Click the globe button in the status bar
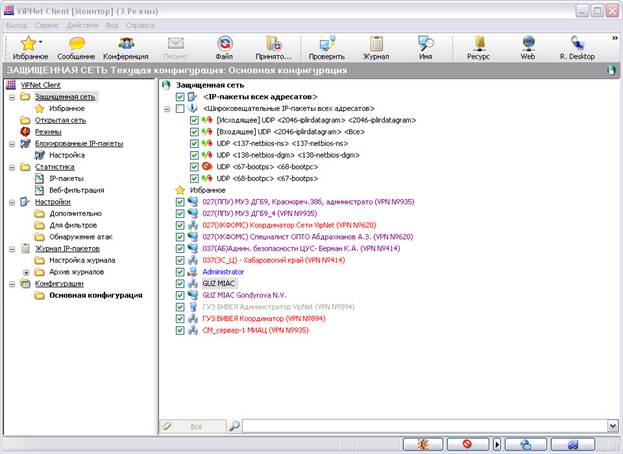This screenshot has width=623, height=454. (526, 444)
